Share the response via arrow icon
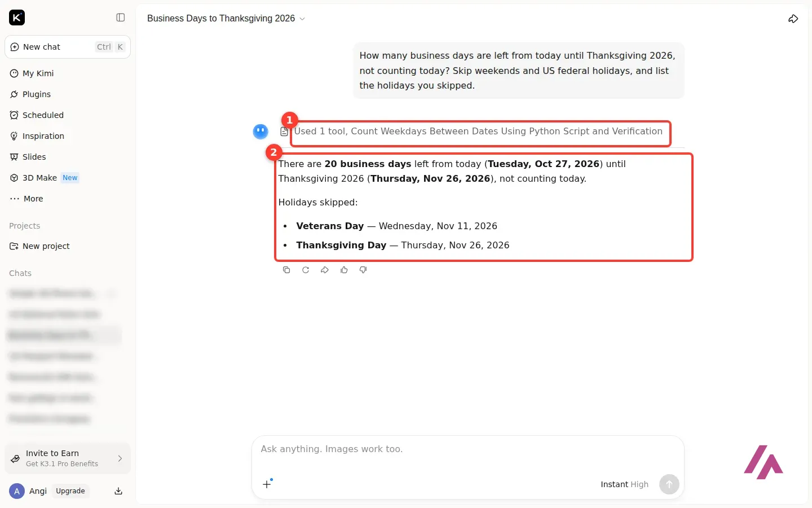Image resolution: width=812 pixels, height=508 pixels. pos(325,270)
